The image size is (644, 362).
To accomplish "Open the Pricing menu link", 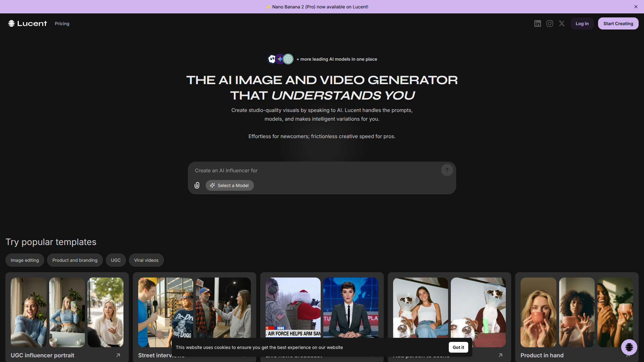I will (62, 23).
